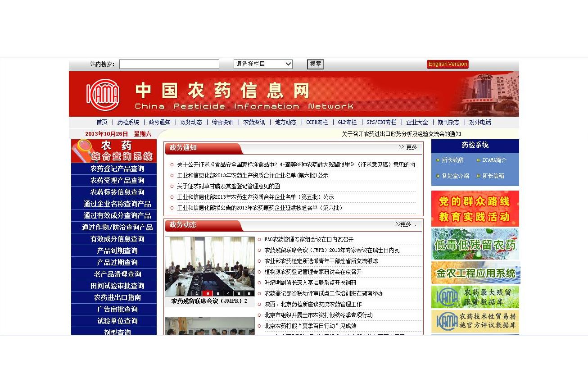Open 陕西、北京药检所座谈交流农药管理工作

point(313,305)
